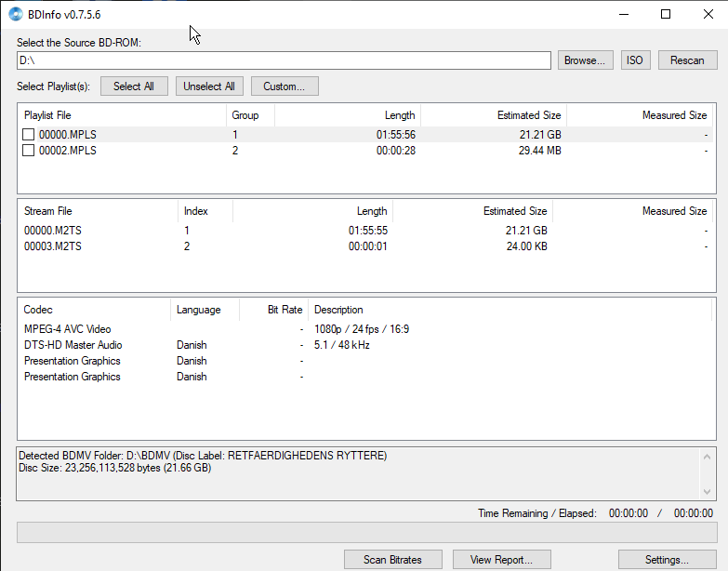Start Scan Bitrates
Image resolution: width=728 pixels, height=571 pixels.
(392, 560)
